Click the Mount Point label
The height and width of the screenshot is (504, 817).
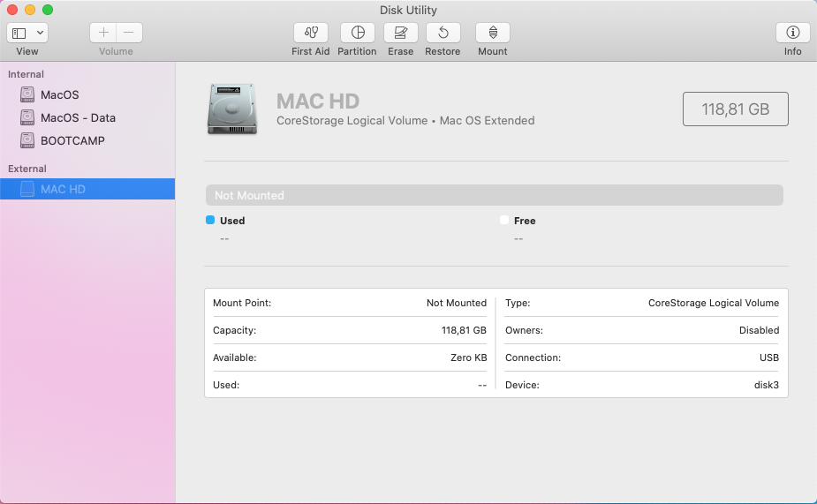(242, 303)
